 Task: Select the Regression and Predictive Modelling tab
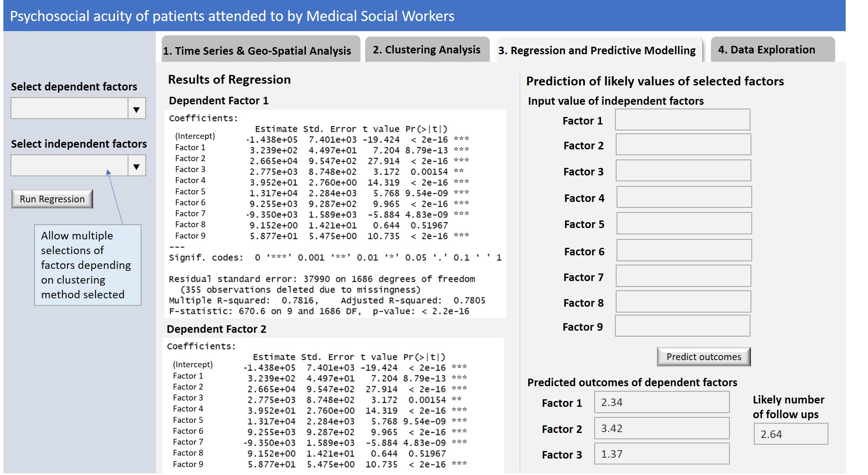tap(597, 50)
